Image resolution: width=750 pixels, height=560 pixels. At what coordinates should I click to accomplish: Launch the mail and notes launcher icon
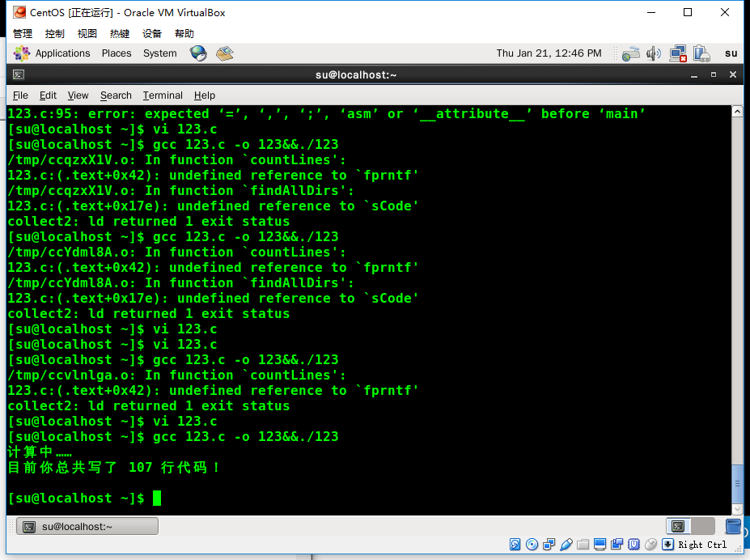[224, 53]
